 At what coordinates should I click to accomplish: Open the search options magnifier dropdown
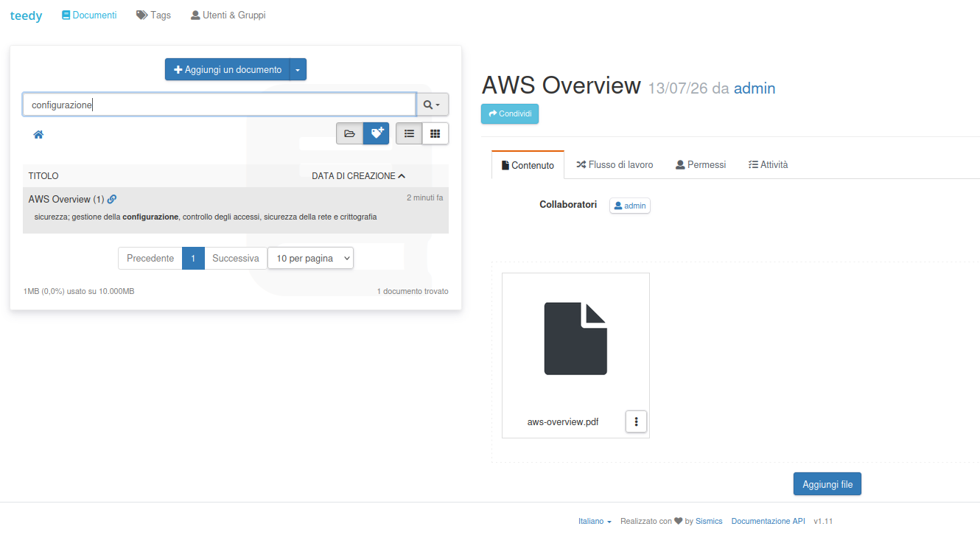coord(433,105)
